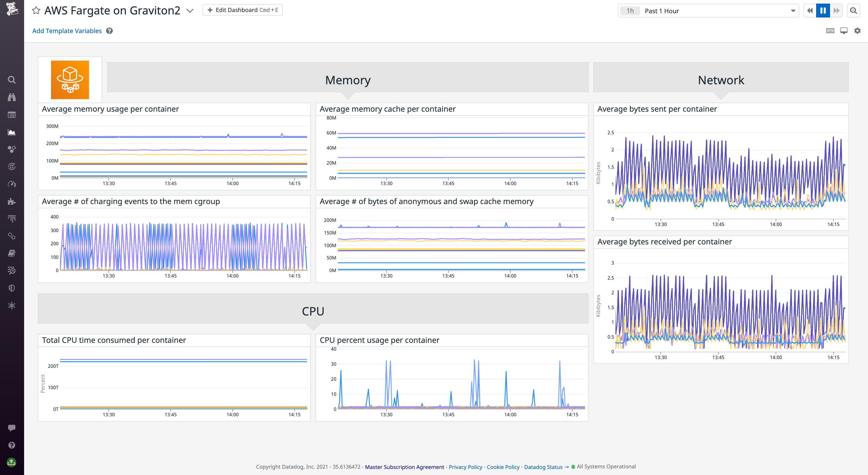Open the Watchdog binoculars icon
The width and height of the screenshot is (868, 475).
tap(12, 97)
